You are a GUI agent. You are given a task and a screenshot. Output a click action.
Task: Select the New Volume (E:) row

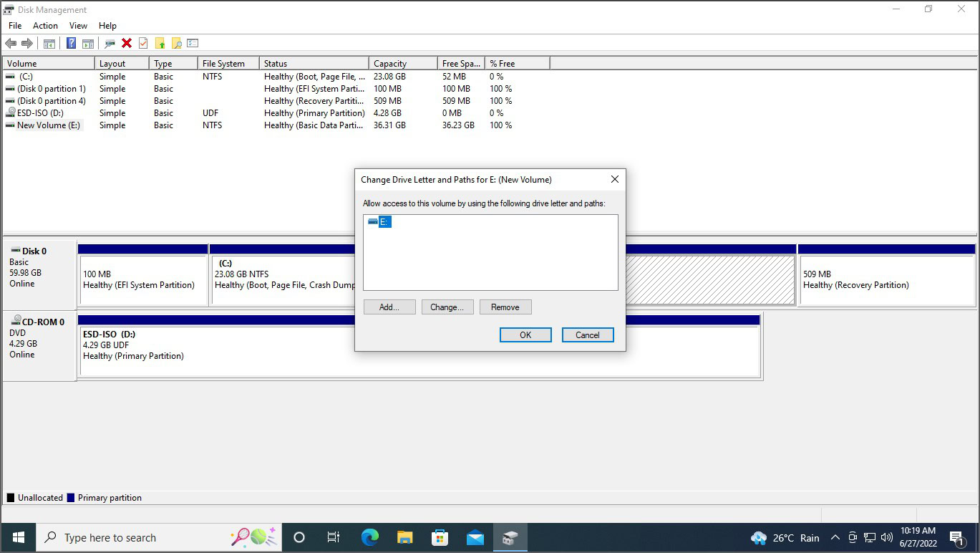click(x=276, y=125)
